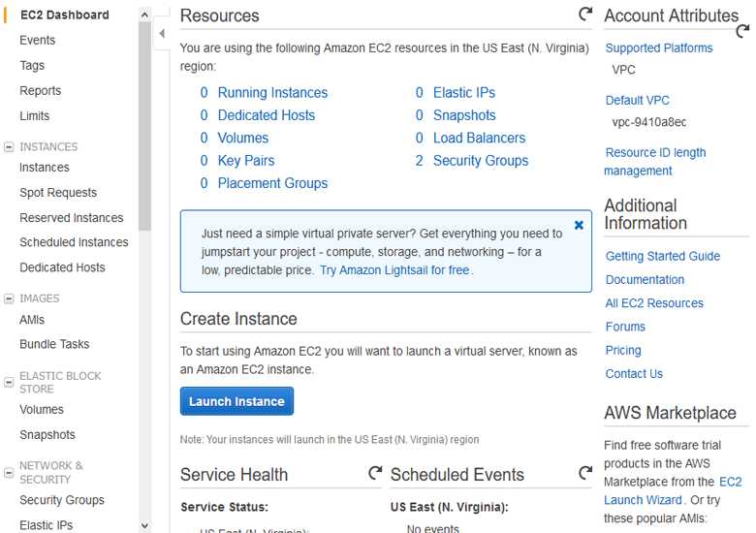Click the vpc-9410a8ec value

click(x=649, y=122)
